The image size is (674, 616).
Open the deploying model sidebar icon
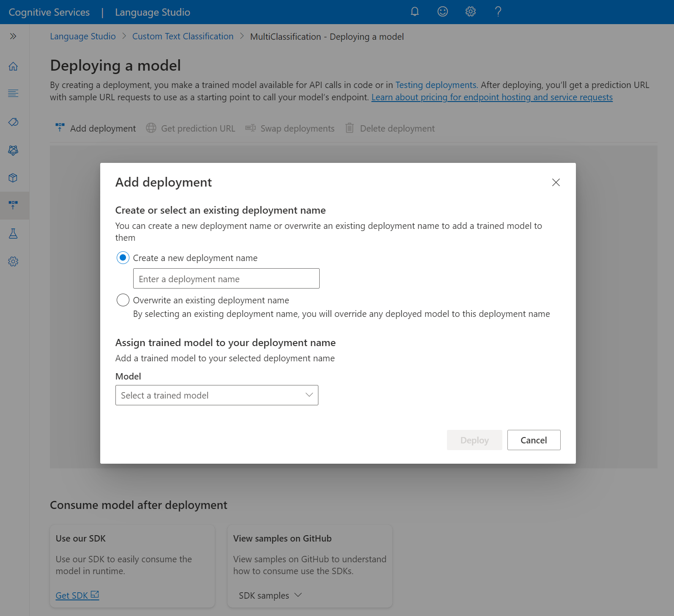pyautogui.click(x=13, y=205)
